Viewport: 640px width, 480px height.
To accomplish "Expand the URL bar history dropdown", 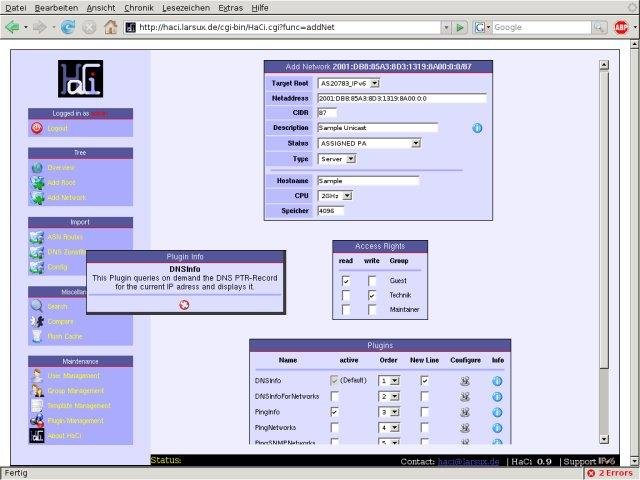I will coord(446,27).
